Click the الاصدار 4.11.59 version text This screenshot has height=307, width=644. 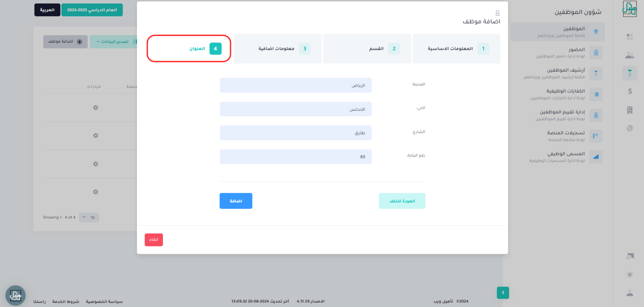(x=311, y=301)
